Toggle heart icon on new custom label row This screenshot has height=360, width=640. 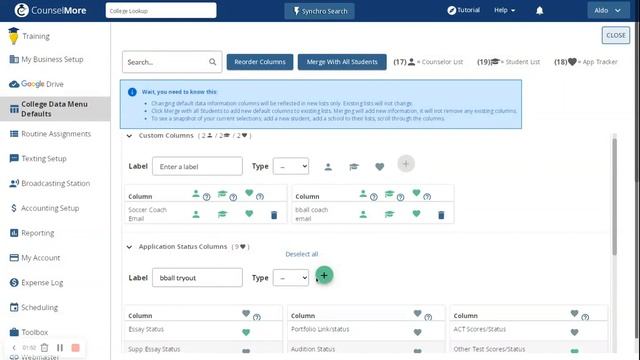click(380, 167)
